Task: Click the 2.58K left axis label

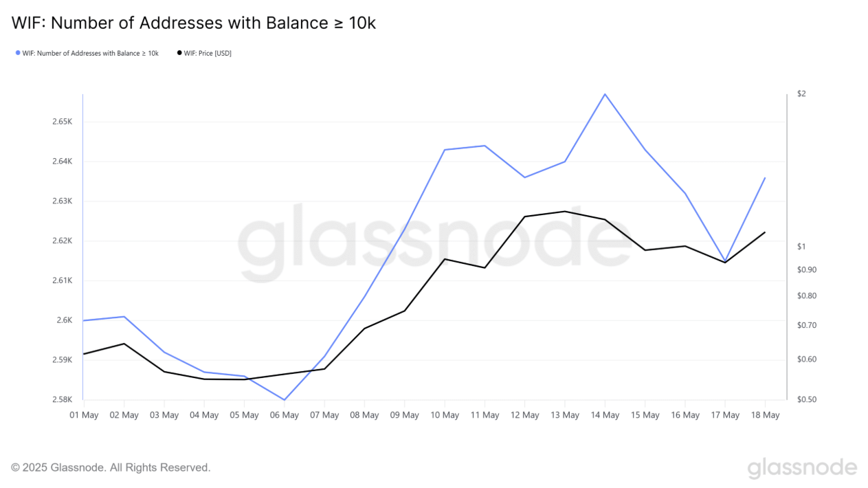Action: [62, 399]
